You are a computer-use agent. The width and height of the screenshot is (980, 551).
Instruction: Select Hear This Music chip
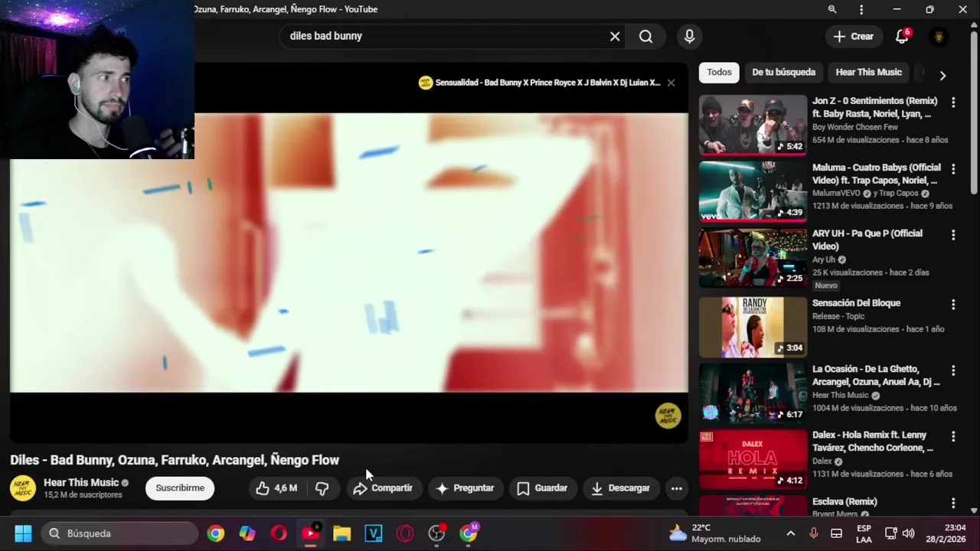click(x=868, y=72)
